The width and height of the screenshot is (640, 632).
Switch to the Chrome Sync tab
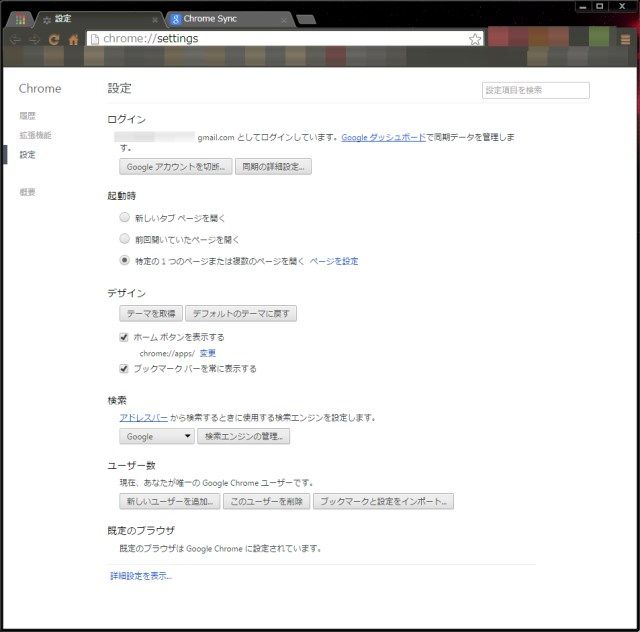[229, 19]
